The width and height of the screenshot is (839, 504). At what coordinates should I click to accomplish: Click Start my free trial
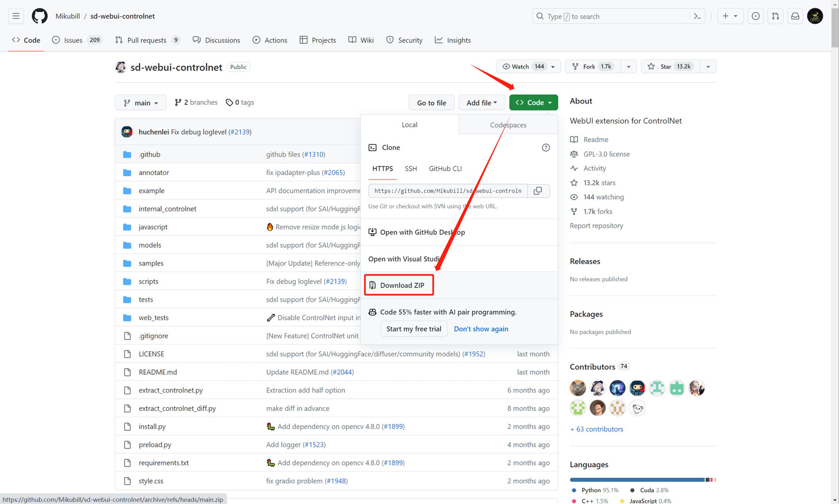(x=414, y=329)
